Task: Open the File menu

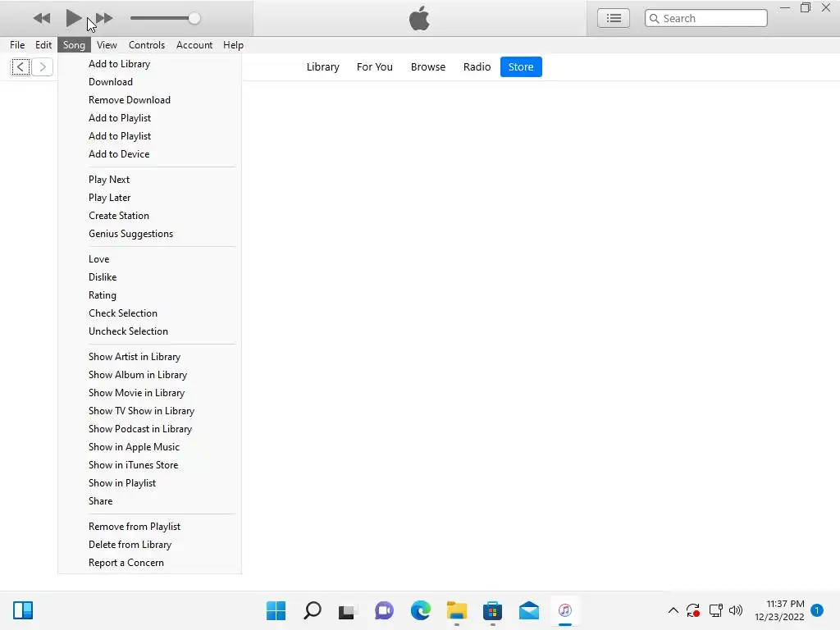Action: 17,45
